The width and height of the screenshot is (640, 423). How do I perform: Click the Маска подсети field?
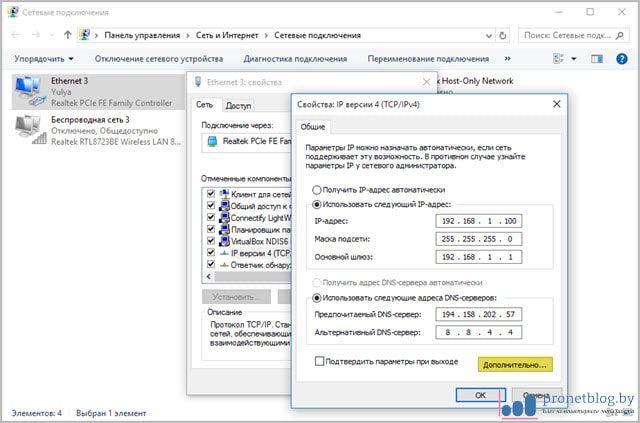point(478,239)
